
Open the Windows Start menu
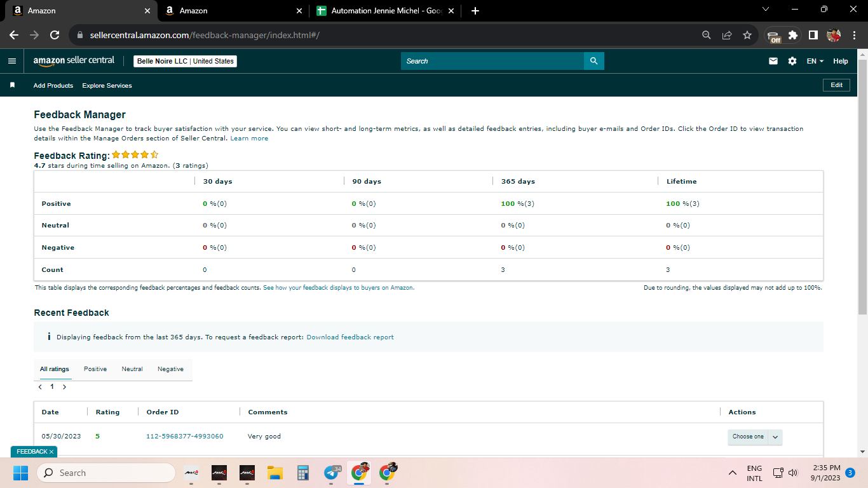[x=20, y=473]
